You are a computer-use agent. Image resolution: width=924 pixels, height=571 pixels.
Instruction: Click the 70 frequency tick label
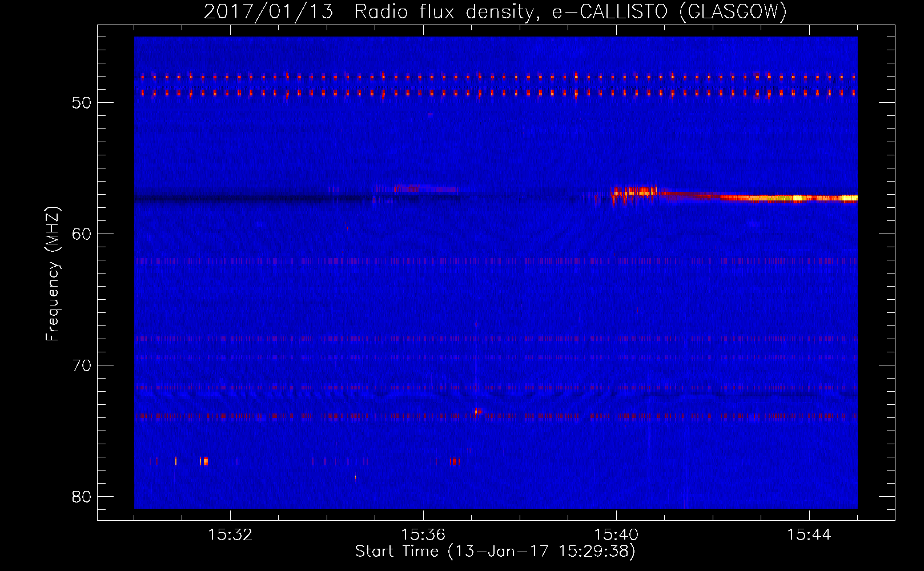tap(82, 365)
